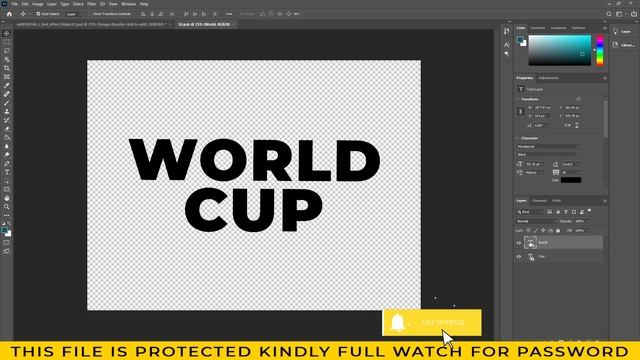Screen dimensions: 640x360
Task: Toggle the layer filter on/off switch
Action: pos(589,211)
